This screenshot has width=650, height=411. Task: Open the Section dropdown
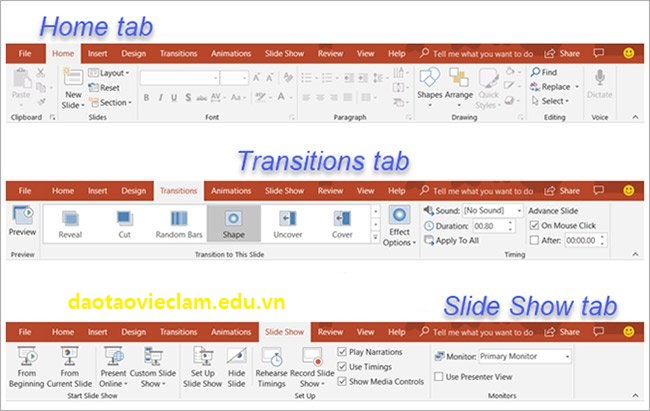[111, 102]
